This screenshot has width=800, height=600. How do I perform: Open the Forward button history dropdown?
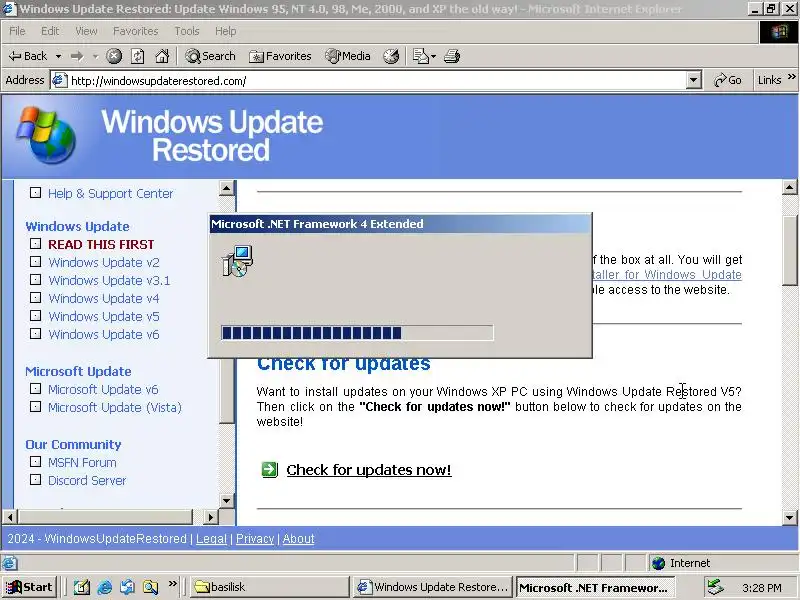pos(95,56)
